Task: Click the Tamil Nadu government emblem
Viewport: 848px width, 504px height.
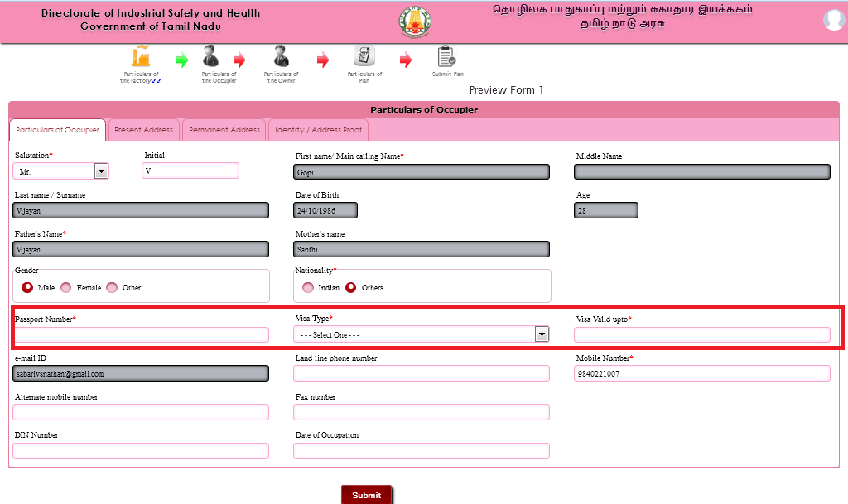Action: click(x=415, y=22)
